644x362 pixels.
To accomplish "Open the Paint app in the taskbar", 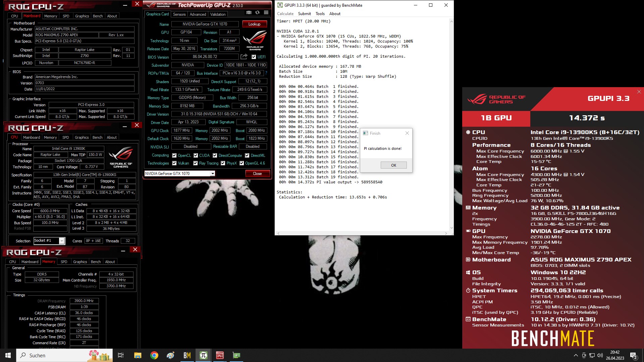I will point(171,355).
